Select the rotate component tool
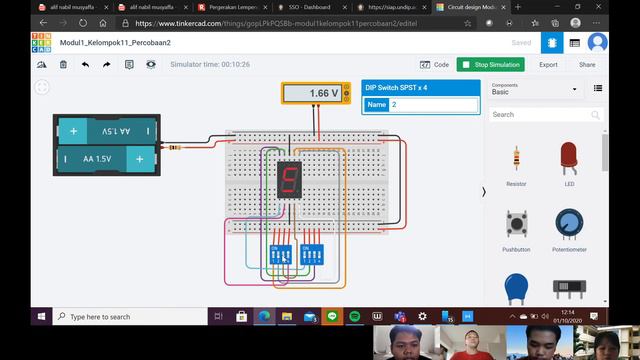The width and height of the screenshot is (640, 360). (x=42, y=64)
